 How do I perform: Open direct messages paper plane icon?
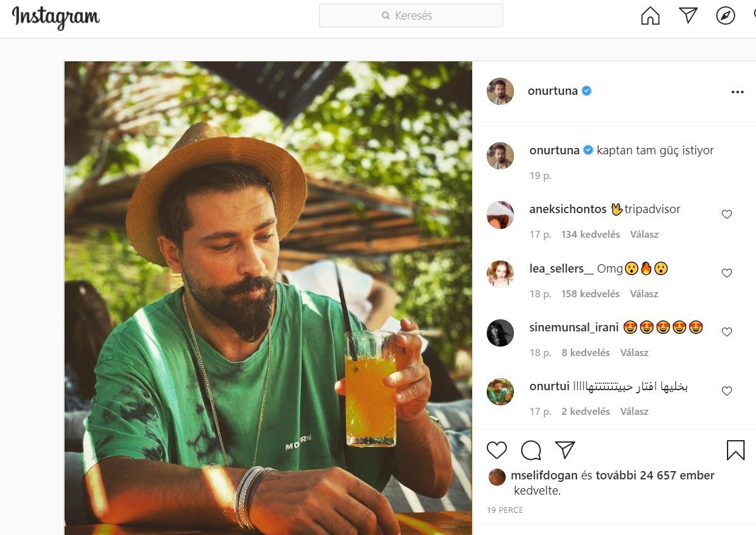[688, 16]
